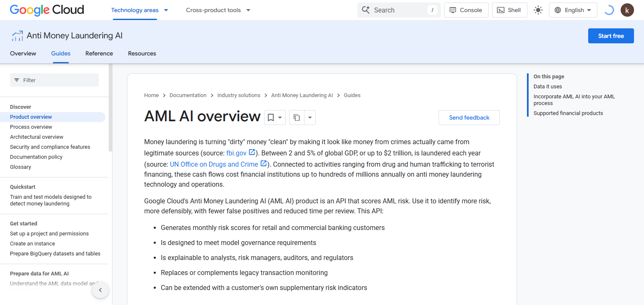Open the copy page options dropdown arrow
The image size is (644, 305).
coord(310,117)
